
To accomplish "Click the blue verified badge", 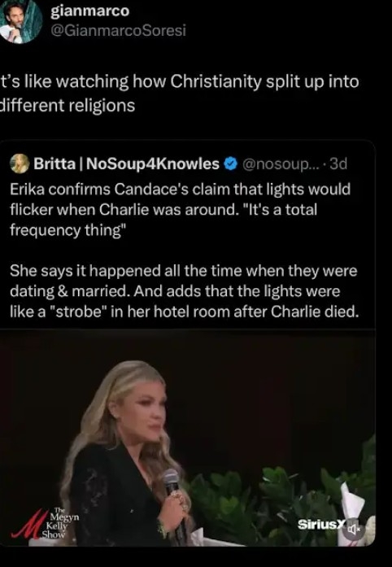I will click(230, 164).
